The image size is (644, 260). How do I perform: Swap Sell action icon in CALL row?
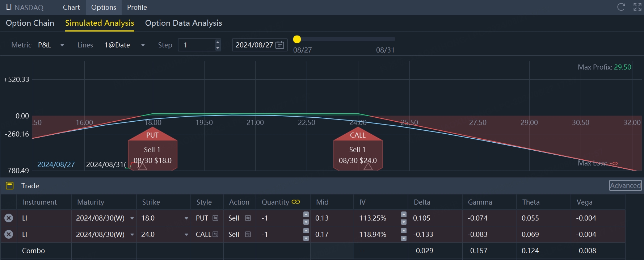pos(248,234)
